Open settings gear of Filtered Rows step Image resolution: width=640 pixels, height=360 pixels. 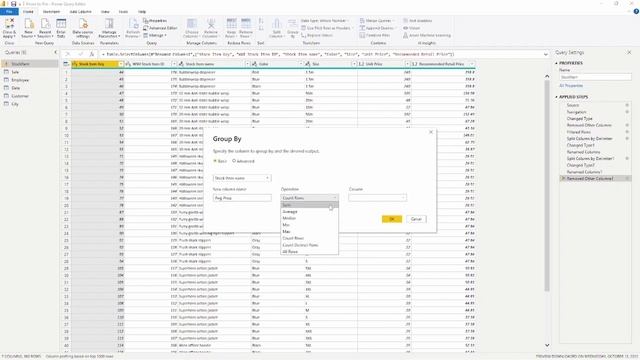click(627, 132)
